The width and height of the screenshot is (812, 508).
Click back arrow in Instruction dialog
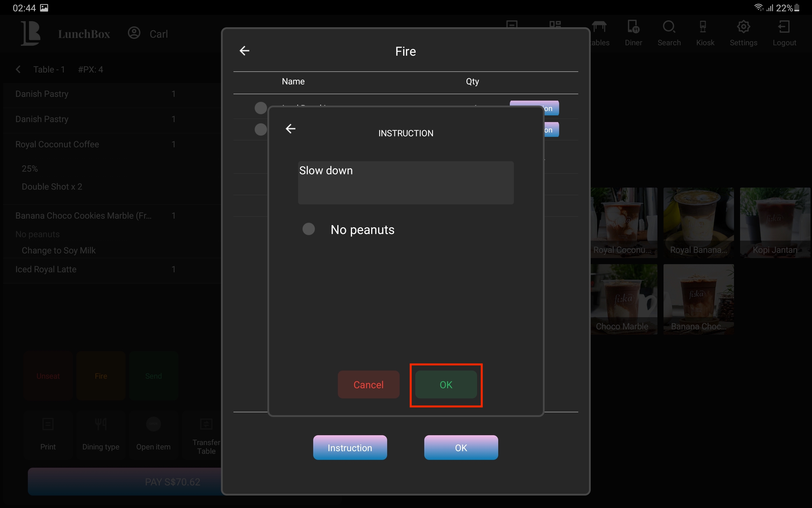(291, 129)
